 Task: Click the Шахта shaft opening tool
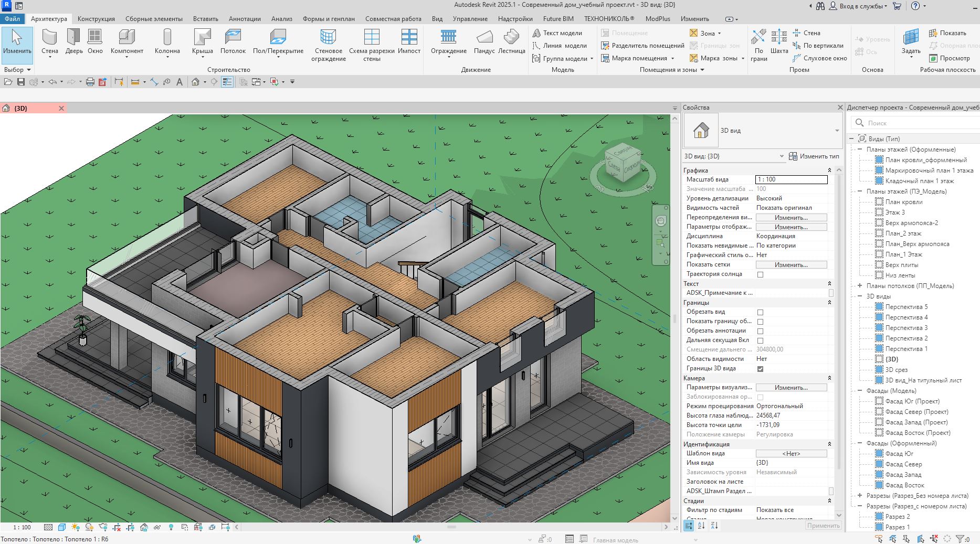point(779,41)
